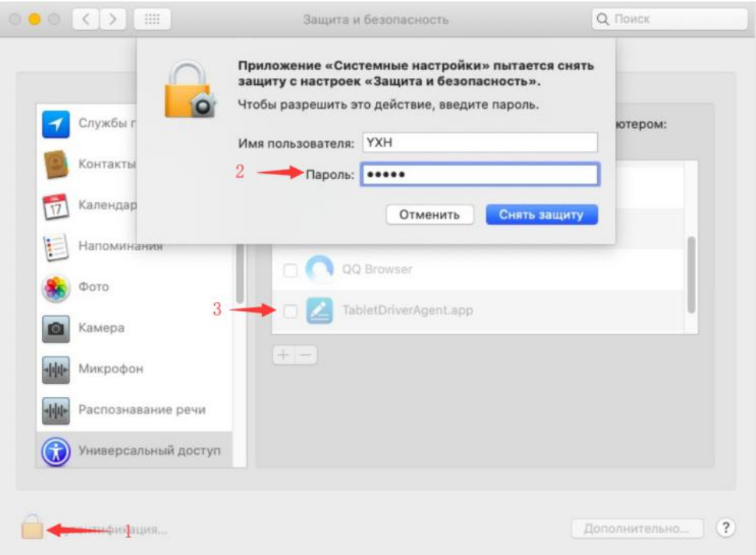
Task: Click the lock icon at the bottom left
Action: click(32, 526)
